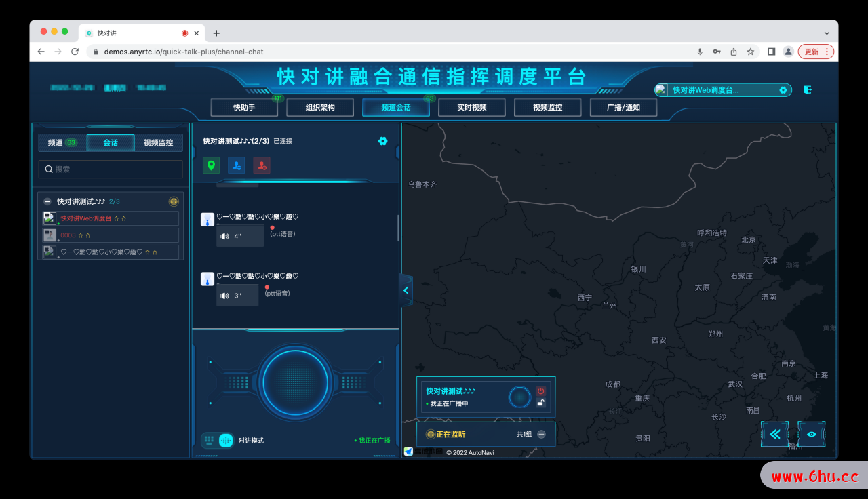This screenshot has width=868, height=499.
Task: Collapse chat panel with left arrow handle
Action: tap(406, 290)
